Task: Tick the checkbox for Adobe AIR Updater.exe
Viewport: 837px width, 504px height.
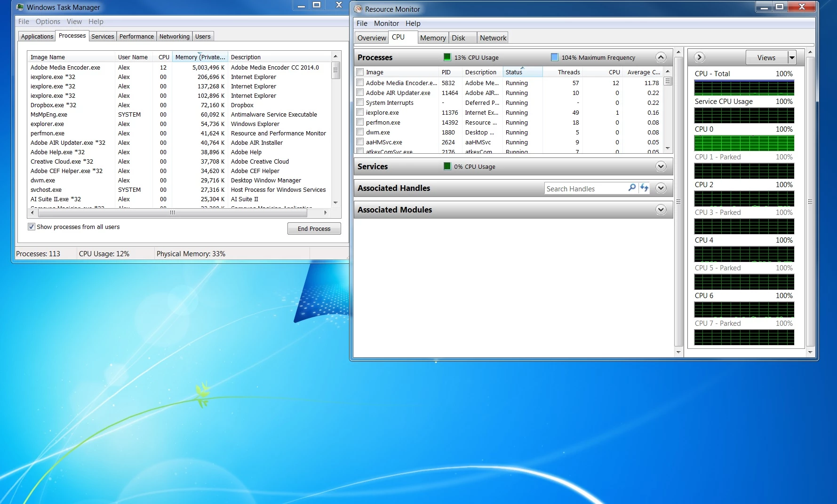Action: click(x=360, y=93)
